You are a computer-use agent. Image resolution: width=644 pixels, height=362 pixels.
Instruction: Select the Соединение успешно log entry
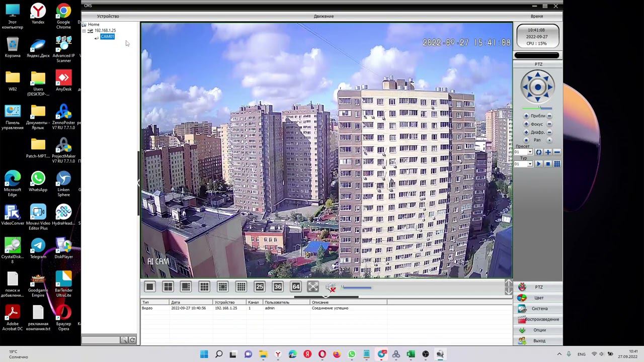click(x=326, y=308)
